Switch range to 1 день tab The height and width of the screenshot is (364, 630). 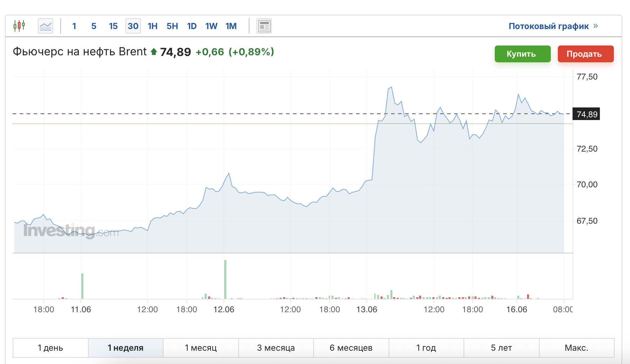point(50,348)
